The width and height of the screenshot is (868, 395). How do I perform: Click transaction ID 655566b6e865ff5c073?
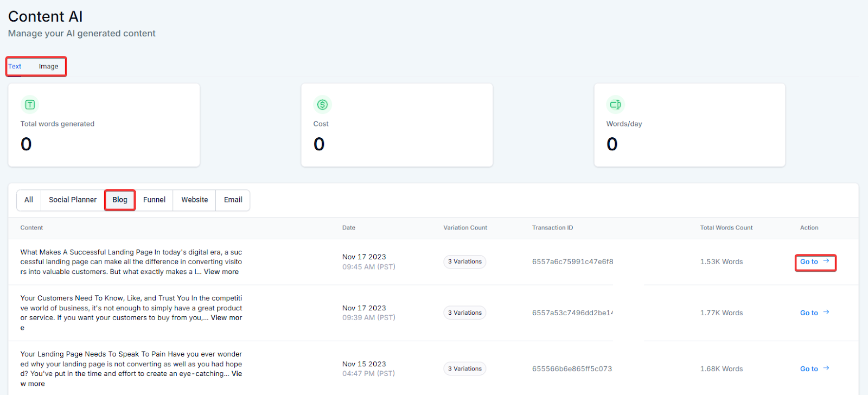pyautogui.click(x=572, y=368)
